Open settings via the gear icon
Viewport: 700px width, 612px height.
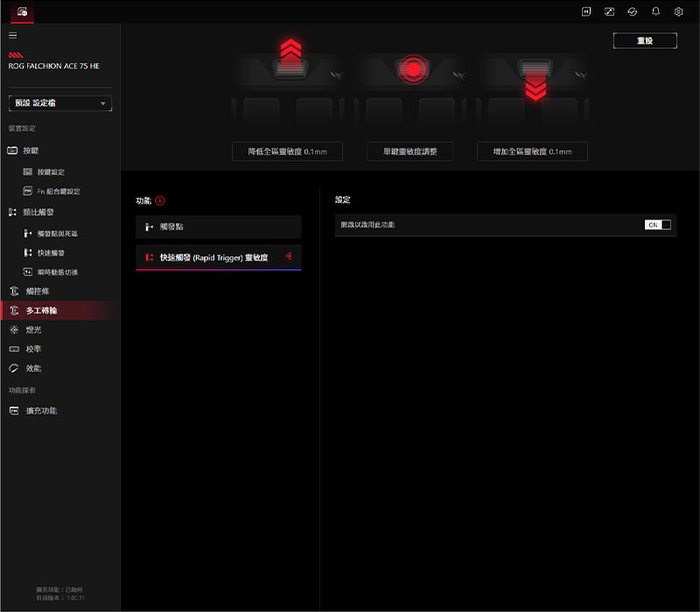tap(678, 11)
